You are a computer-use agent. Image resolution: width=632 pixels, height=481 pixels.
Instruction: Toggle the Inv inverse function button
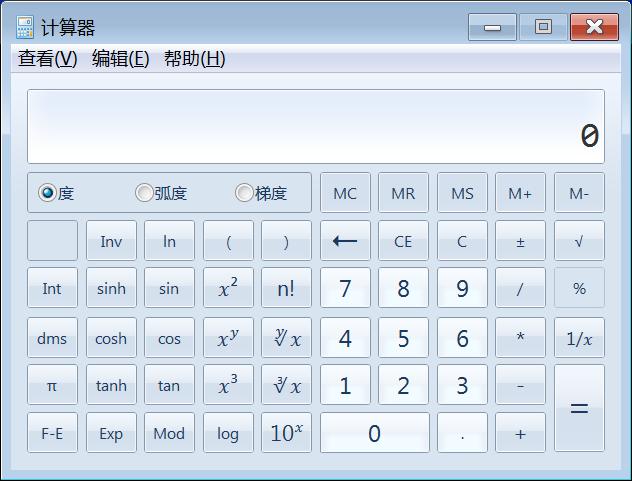coord(111,241)
